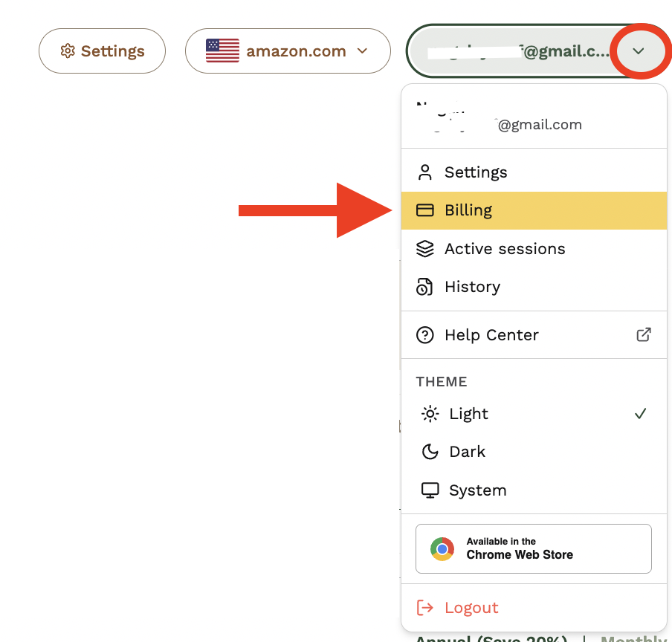
Task: Click the Chrome Web Store button
Action: [x=534, y=548]
